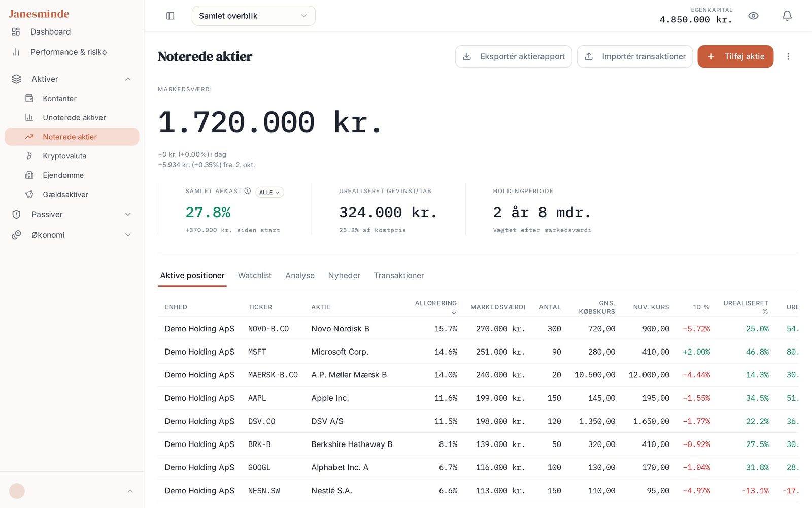812x508 pixels.
Task: Click Eksportér aktierapport button
Action: tap(514, 56)
